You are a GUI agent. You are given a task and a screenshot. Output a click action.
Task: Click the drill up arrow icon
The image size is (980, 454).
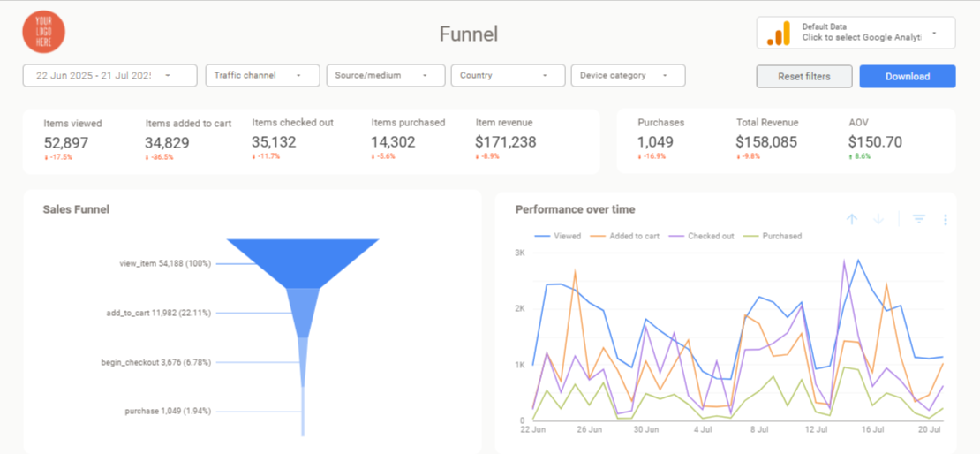pos(852,219)
